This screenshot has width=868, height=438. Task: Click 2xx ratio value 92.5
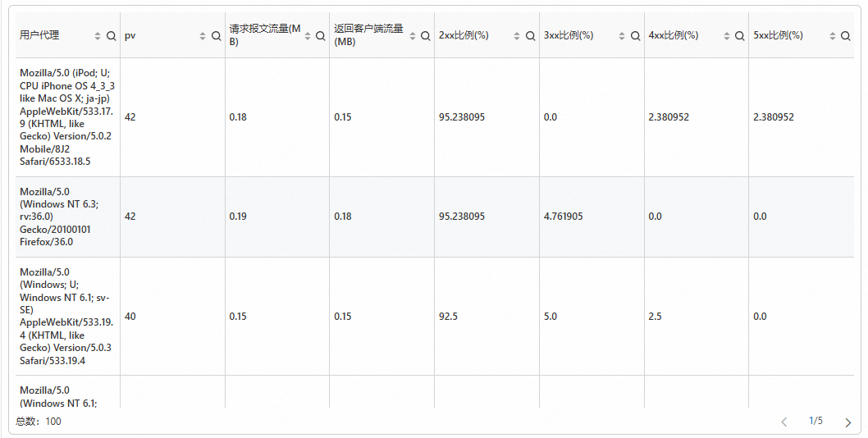point(449,317)
